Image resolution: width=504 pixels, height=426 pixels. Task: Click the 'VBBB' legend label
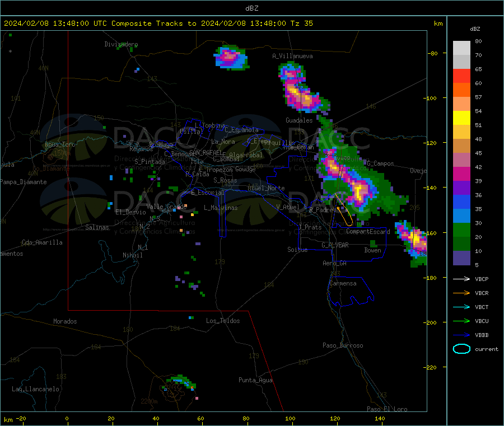click(x=482, y=335)
